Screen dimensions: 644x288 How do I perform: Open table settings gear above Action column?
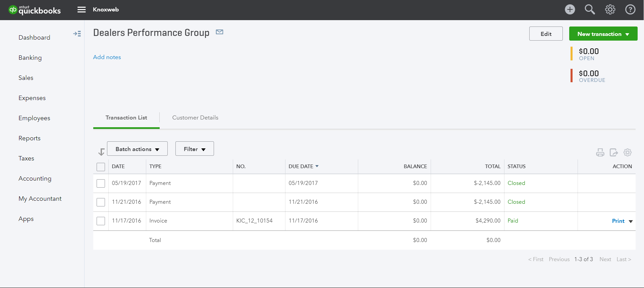coord(628,152)
